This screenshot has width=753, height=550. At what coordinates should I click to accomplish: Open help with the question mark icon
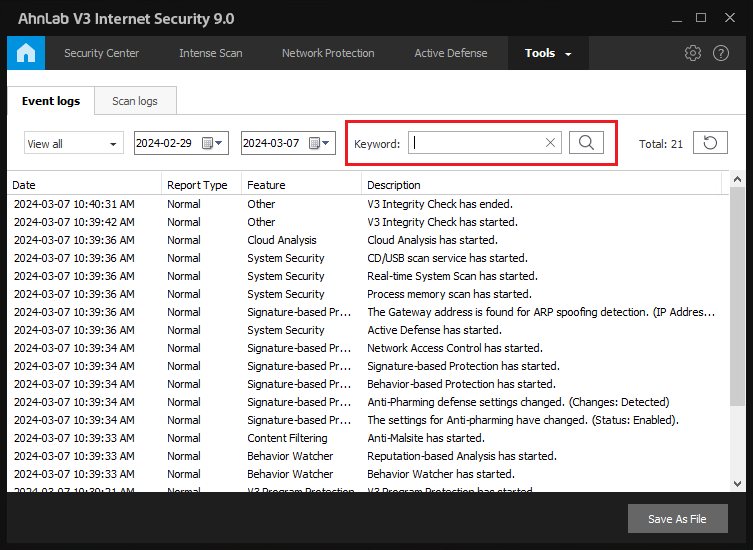[721, 53]
